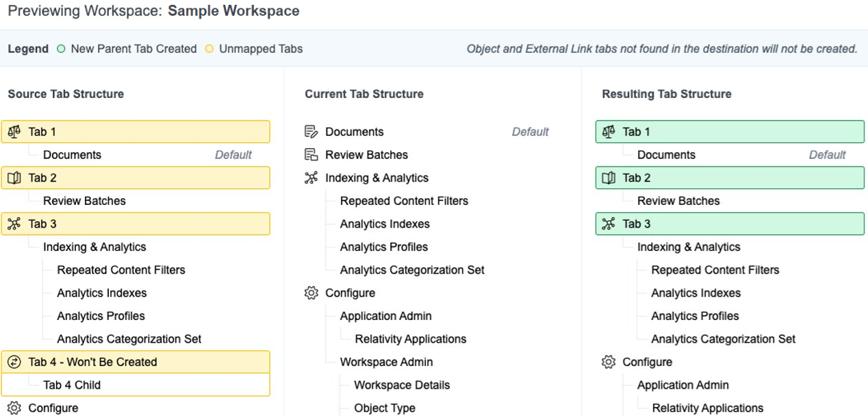Select Application Admin in Resulting Tab Structure

point(683,385)
